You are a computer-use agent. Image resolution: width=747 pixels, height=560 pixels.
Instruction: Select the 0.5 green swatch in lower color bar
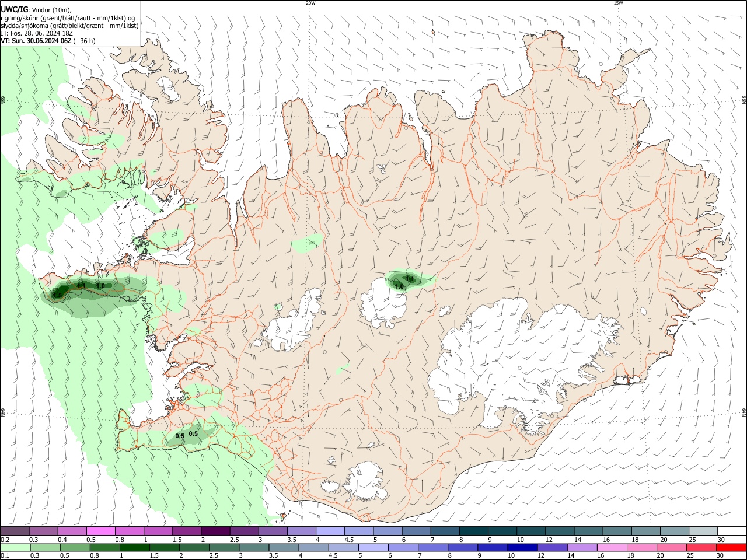point(75,547)
